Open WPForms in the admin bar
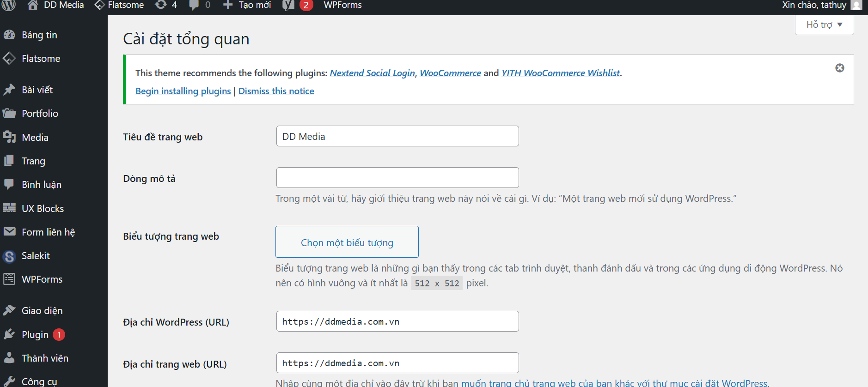 [x=342, y=5]
